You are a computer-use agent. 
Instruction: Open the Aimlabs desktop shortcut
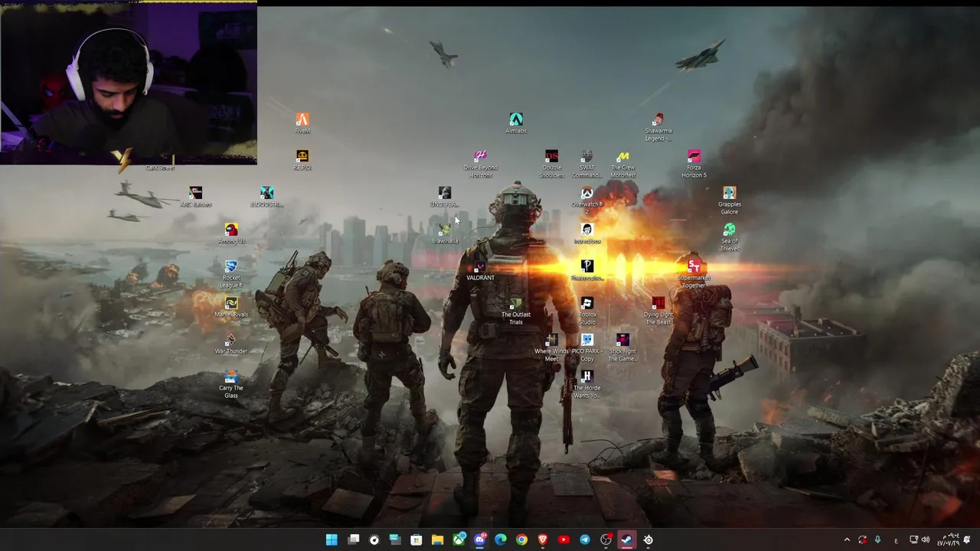[x=516, y=122]
